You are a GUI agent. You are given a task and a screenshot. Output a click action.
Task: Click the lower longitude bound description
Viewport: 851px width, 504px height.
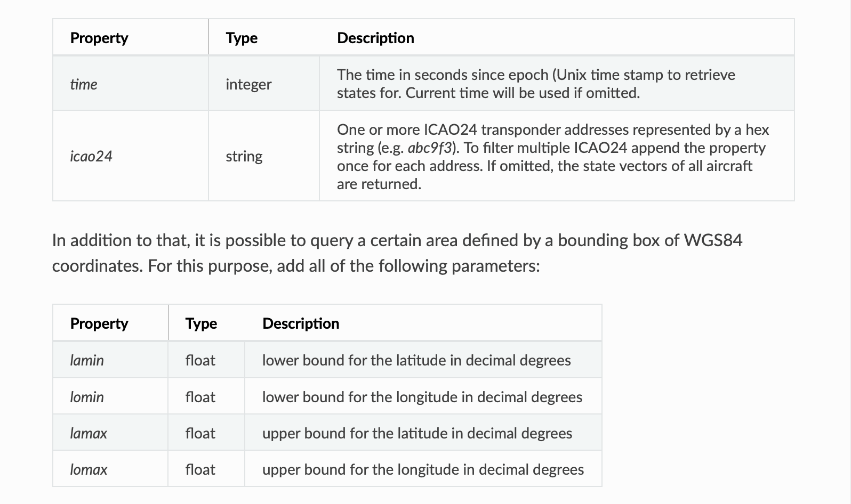tap(422, 397)
